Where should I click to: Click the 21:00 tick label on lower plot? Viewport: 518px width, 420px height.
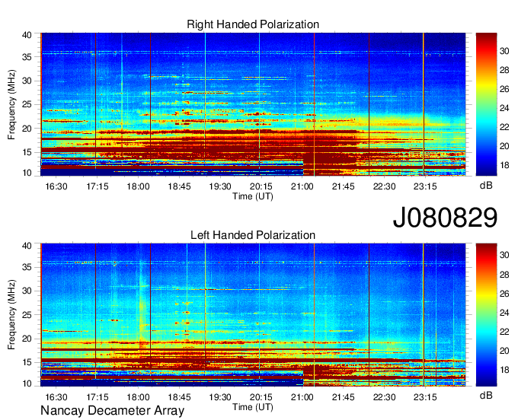pyautogui.click(x=302, y=397)
